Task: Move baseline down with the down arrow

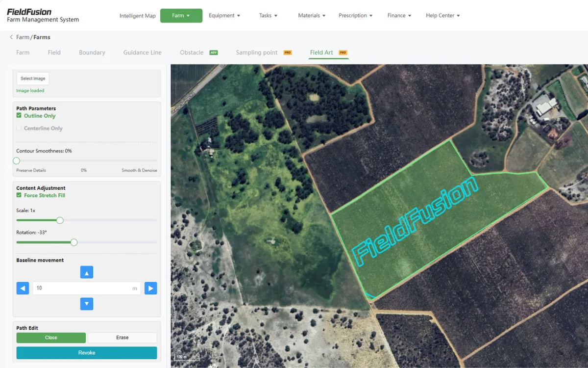Action: 87,304
